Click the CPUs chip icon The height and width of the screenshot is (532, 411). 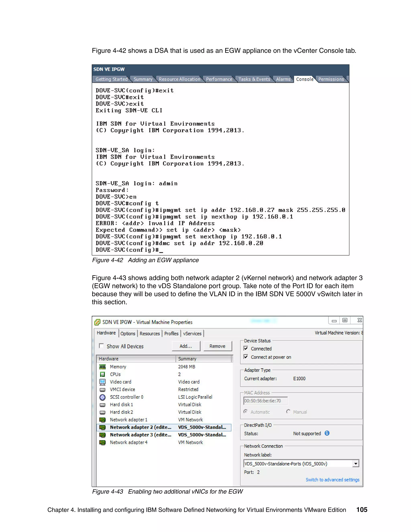point(103,374)
